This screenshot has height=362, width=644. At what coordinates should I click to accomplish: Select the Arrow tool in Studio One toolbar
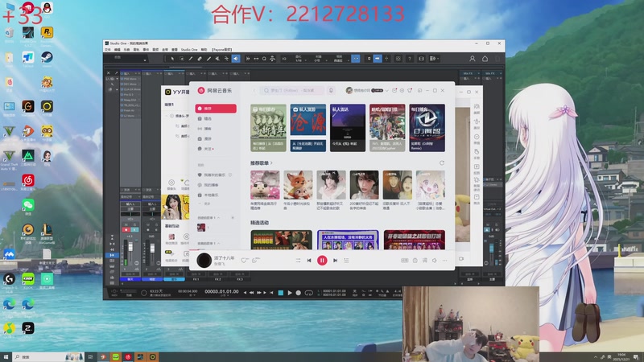click(172, 59)
